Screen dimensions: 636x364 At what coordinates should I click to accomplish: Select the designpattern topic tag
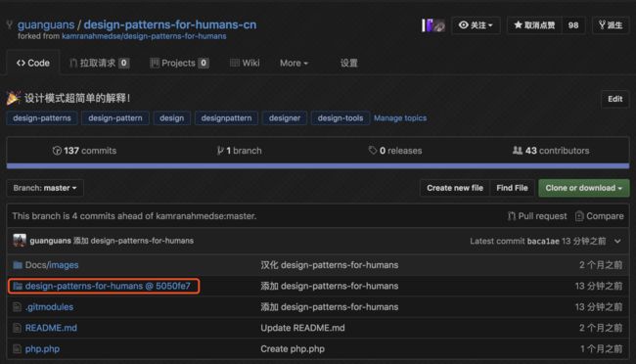tap(226, 118)
